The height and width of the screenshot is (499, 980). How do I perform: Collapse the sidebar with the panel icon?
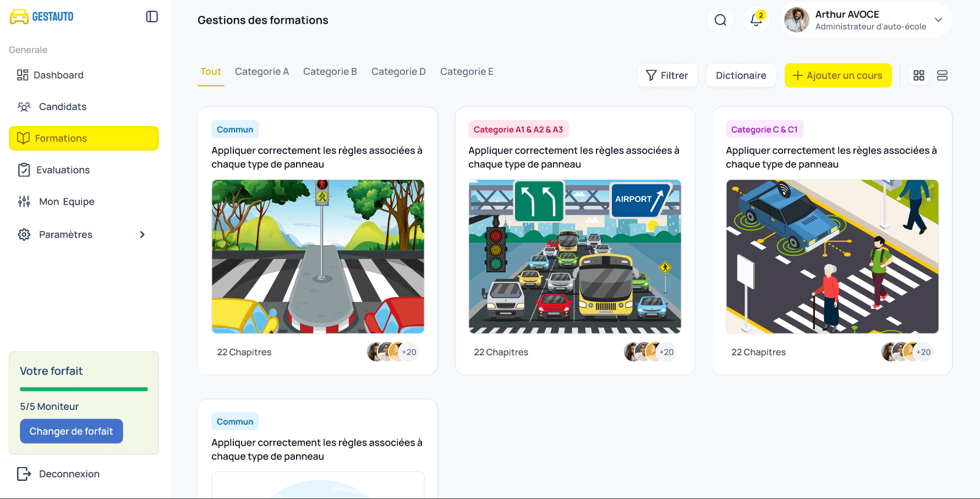[151, 17]
